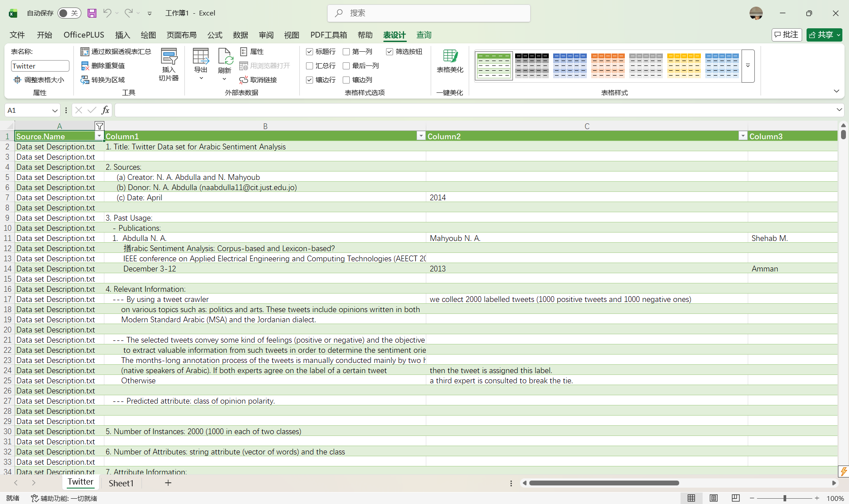Disable the Filter Button checkbox

390,52
